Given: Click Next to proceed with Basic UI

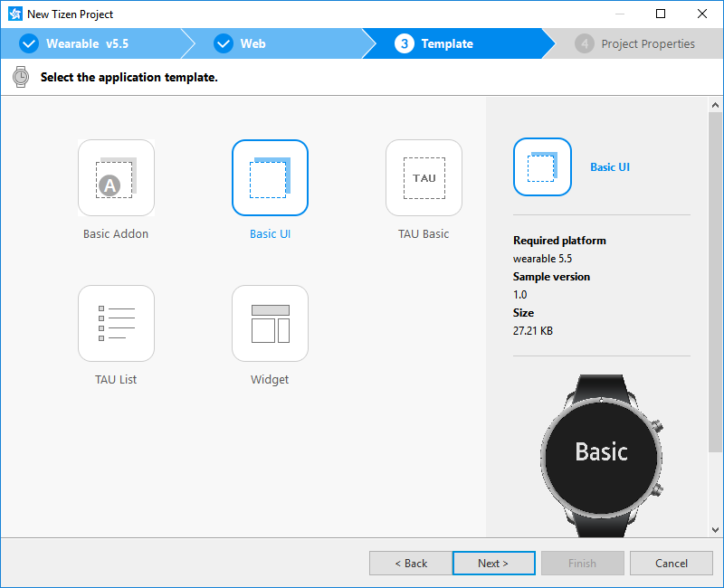Looking at the screenshot, I should coord(493,563).
